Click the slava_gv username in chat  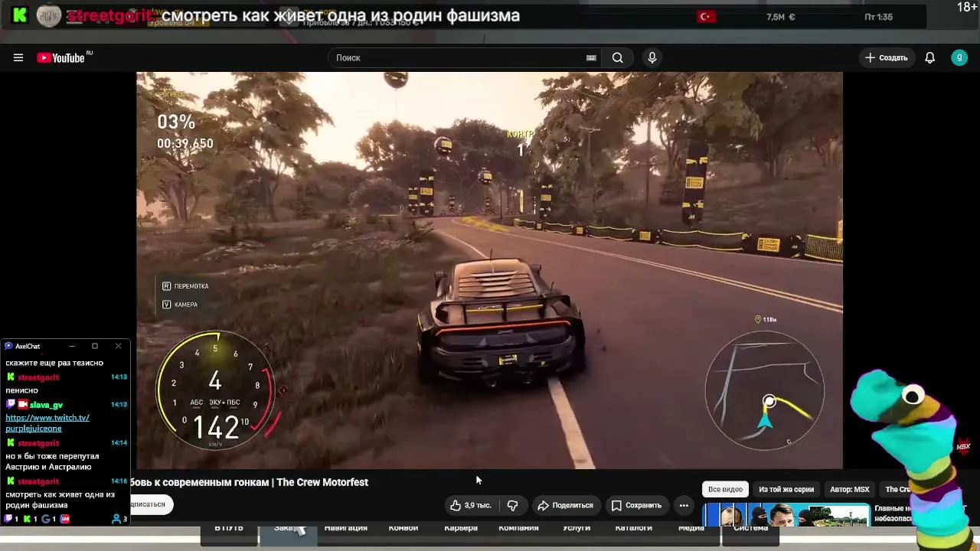pos(47,405)
